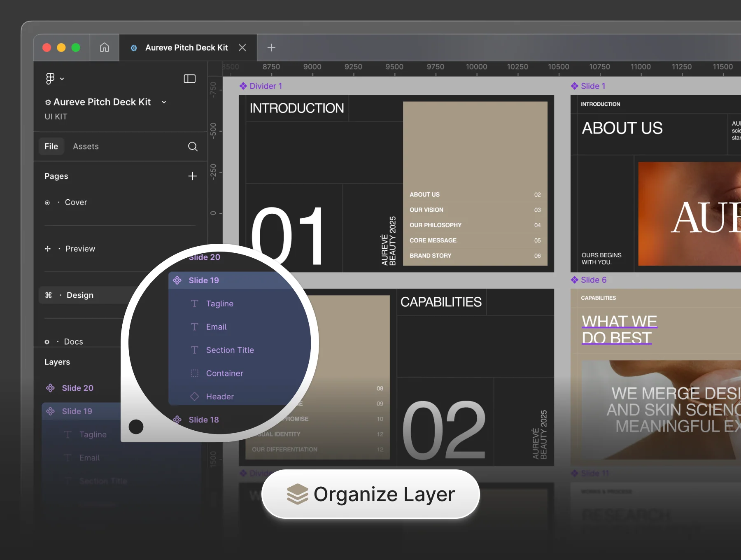Click the OUR DIFFERENTIATION contents row
The image size is (741, 560).
tap(317, 449)
